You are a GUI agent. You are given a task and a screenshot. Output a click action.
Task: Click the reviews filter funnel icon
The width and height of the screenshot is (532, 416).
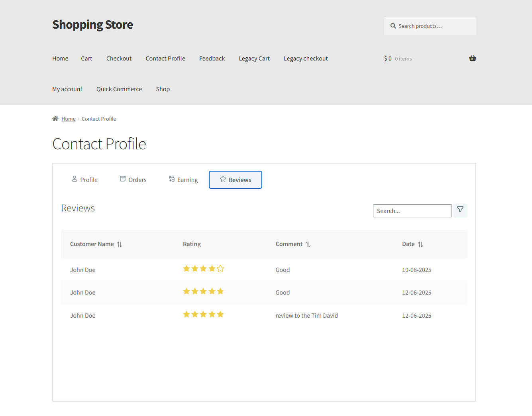[460, 210]
